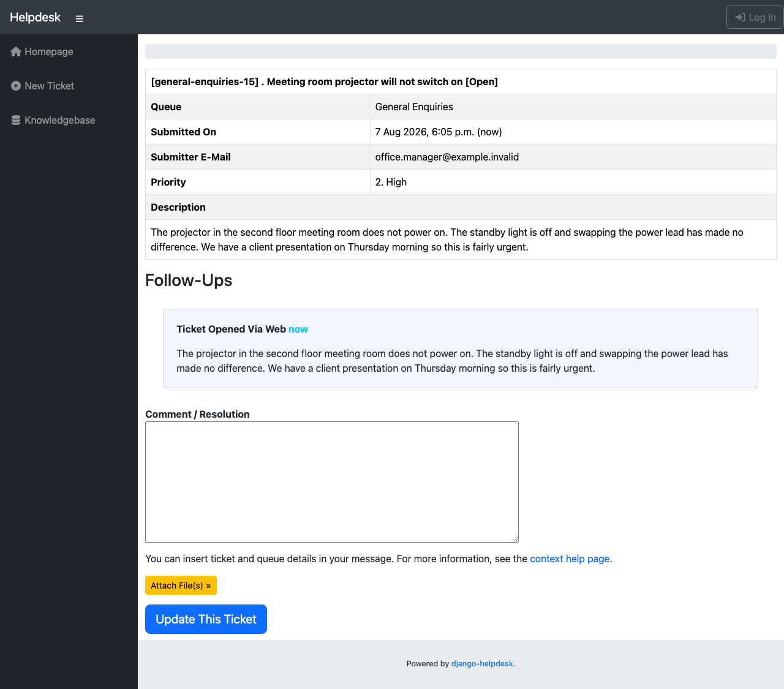This screenshot has width=784, height=689.
Task: Click the description paragraph in ticket table
Action: pyautogui.click(x=447, y=239)
